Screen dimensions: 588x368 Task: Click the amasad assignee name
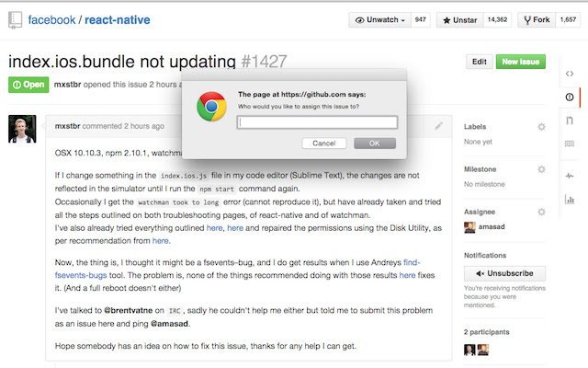(x=492, y=227)
